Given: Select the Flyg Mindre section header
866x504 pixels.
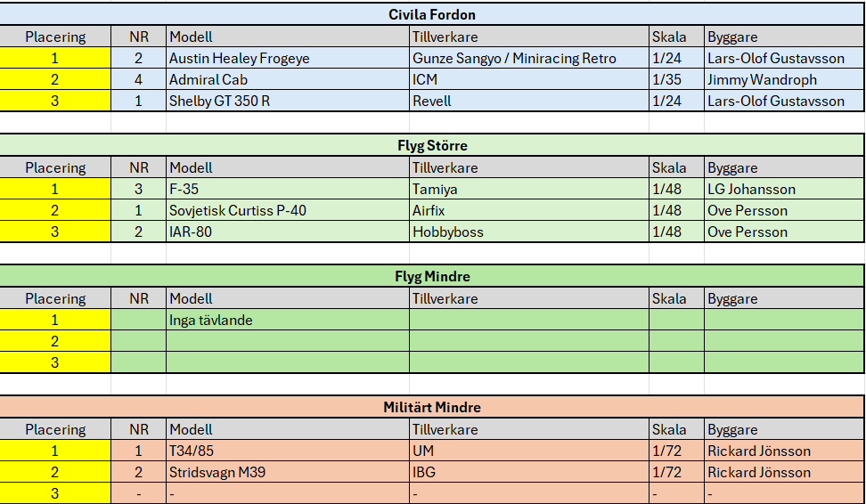Looking at the screenshot, I should tap(432, 276).
